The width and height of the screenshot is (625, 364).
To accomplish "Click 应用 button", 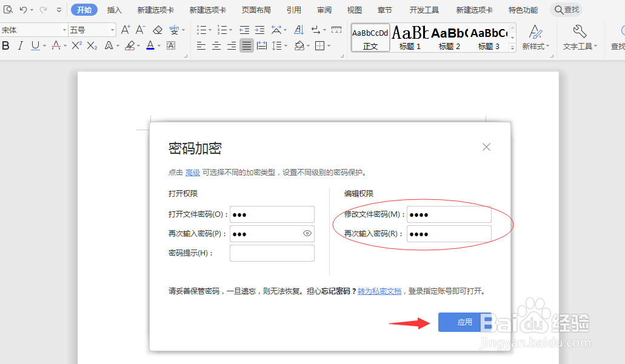I will tap(465, 322).
